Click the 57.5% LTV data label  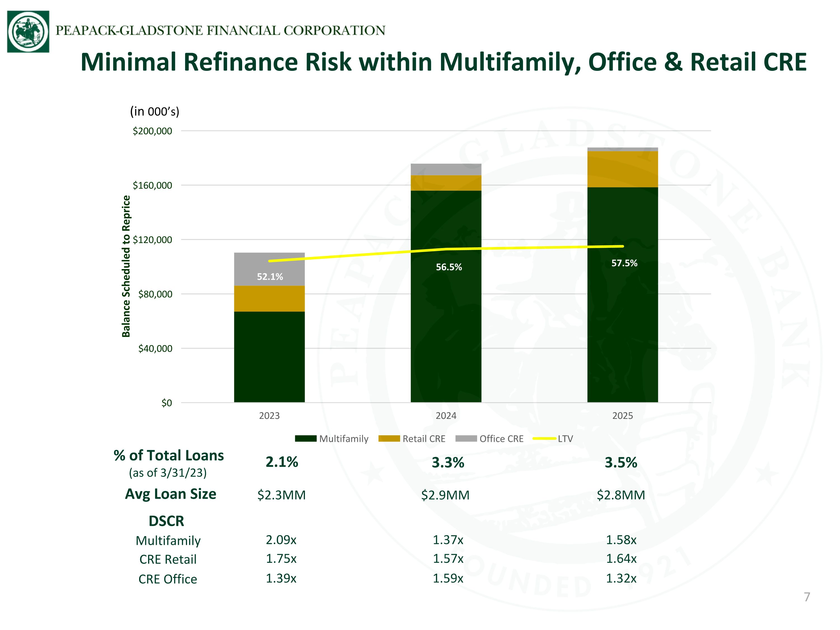click(624, 263)
